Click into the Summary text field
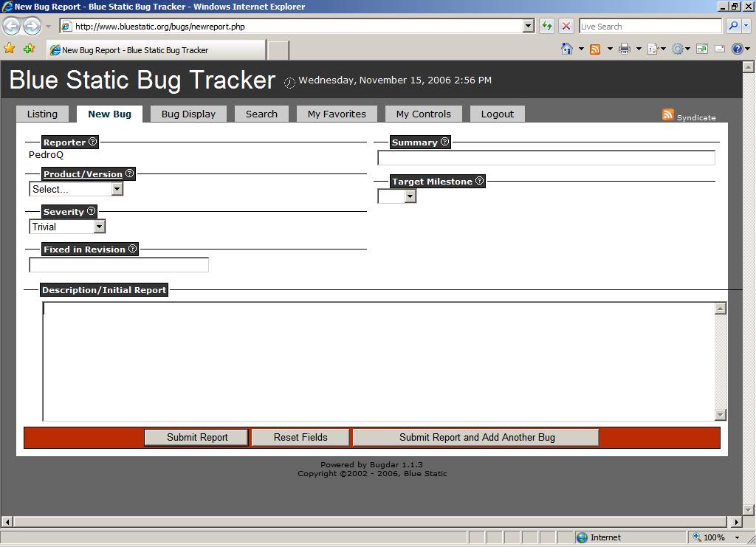The width and height of the screenshot is (756, 547). coord(546,157)
